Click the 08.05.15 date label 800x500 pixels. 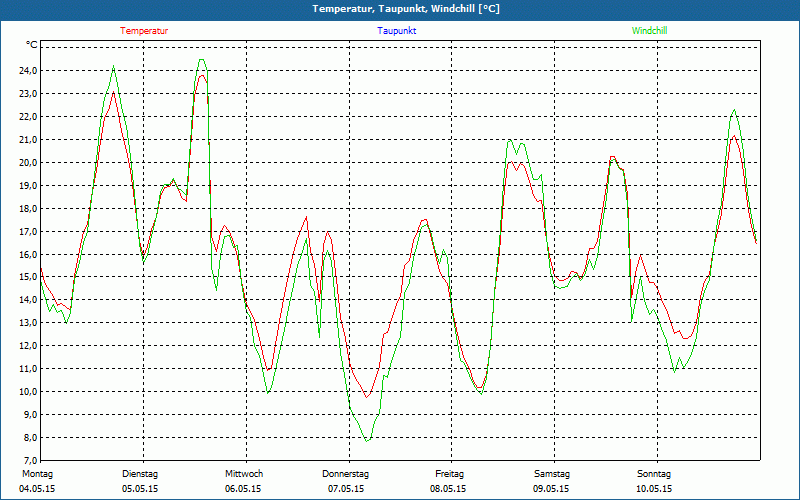(x=448, y=489)
